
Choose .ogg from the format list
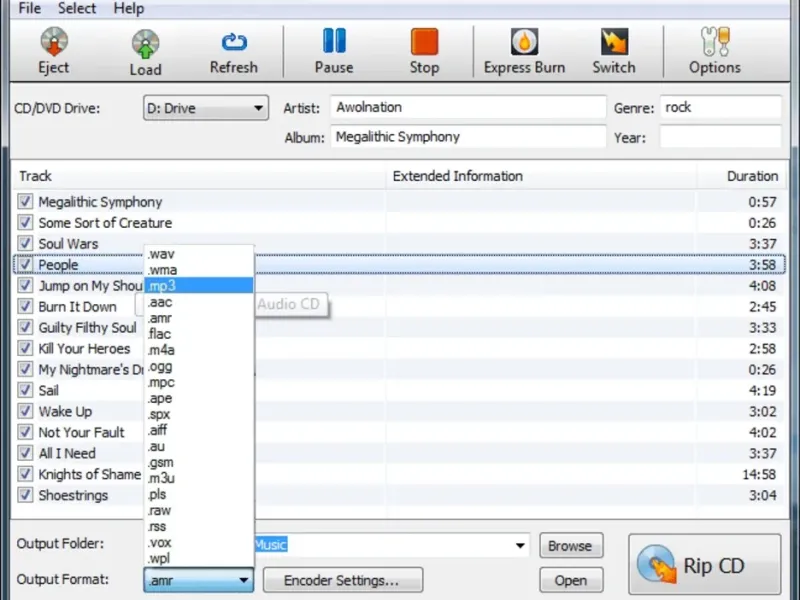pyautogui.click(x=199, y=366)
